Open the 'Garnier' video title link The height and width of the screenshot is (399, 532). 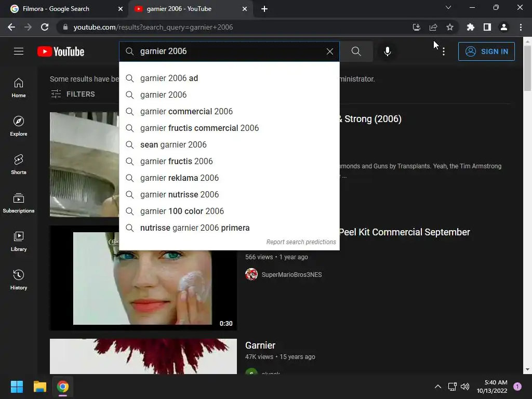tap(260, 345)
